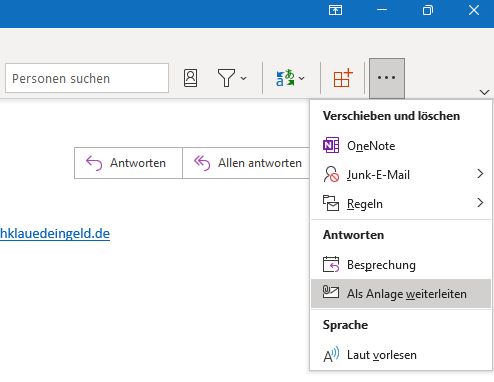Expand the Regeln submenu arrow

point(480,203)
